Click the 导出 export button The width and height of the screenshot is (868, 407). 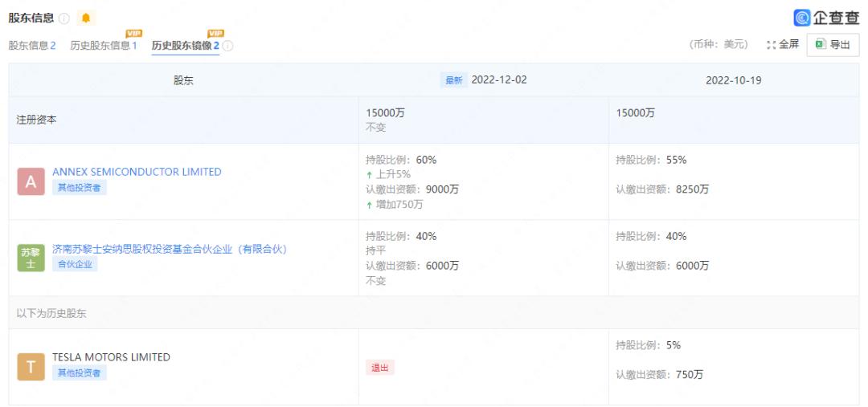point(833,45)
